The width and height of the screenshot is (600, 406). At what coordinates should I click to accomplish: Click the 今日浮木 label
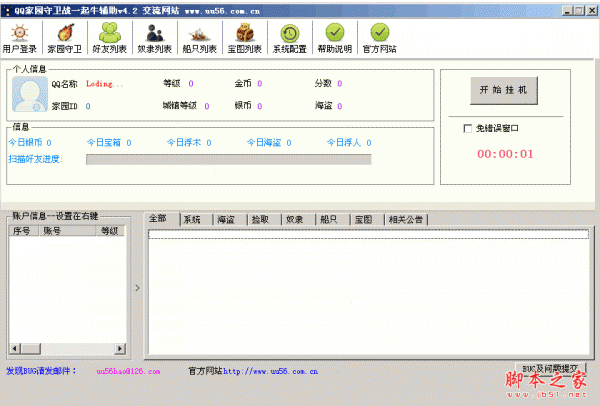[x=184, y=142]
